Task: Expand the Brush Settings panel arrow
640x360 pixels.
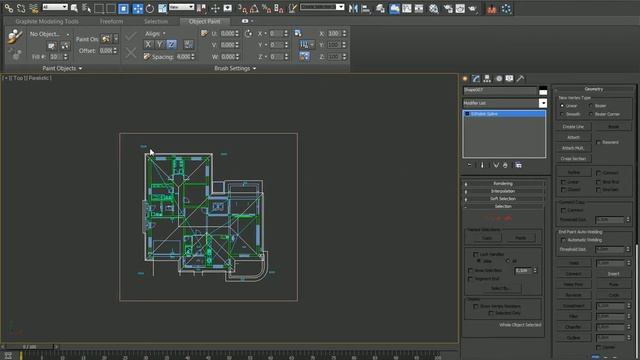Action: (254, 69)
